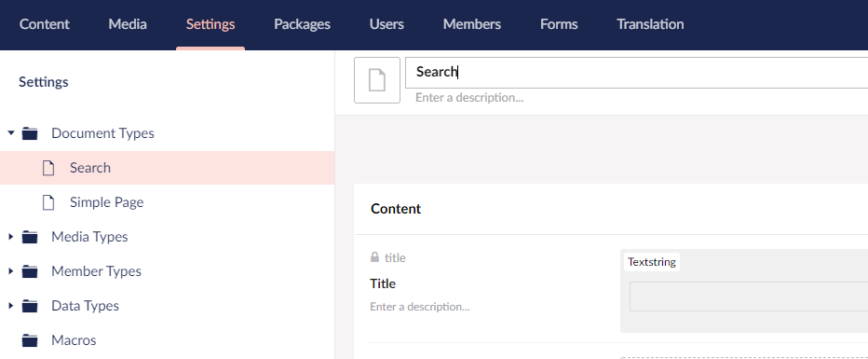868x359 pixels.
Task: Choose the document type icon picker
Action: [377, 80]
